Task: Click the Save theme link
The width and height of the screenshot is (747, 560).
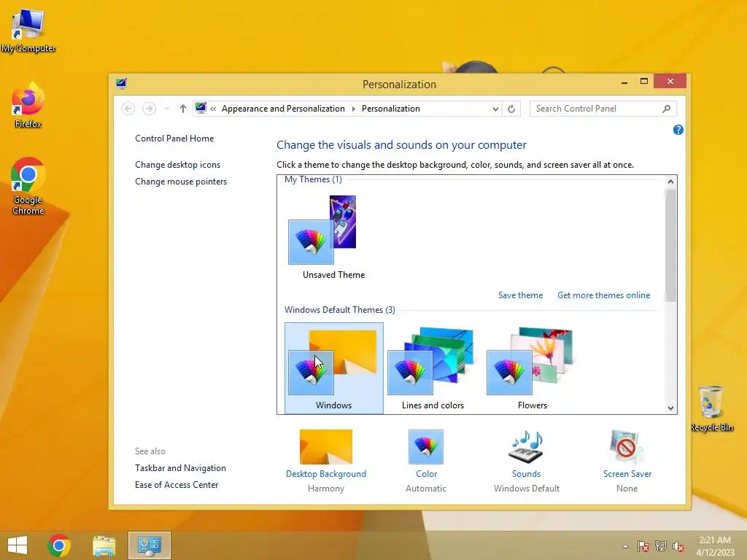Action: tap(520, 295)
